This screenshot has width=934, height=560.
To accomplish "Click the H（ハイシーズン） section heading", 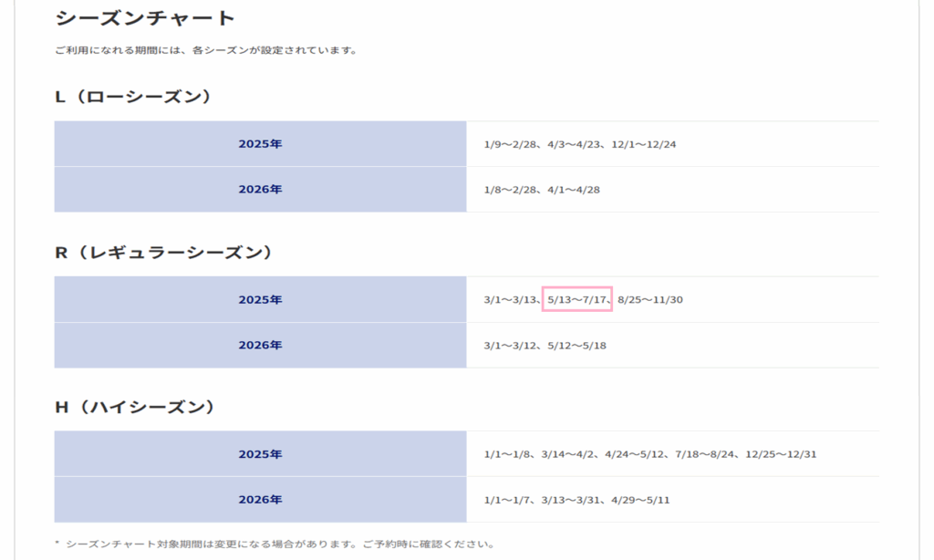I will coord(135,408).
